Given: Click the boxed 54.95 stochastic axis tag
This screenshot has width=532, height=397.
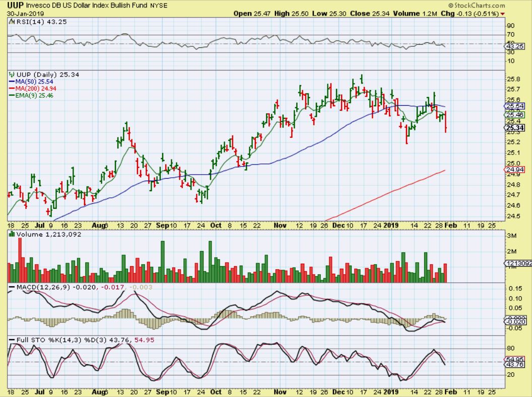Looking at the screenshot, I should [x=515, y=359].
